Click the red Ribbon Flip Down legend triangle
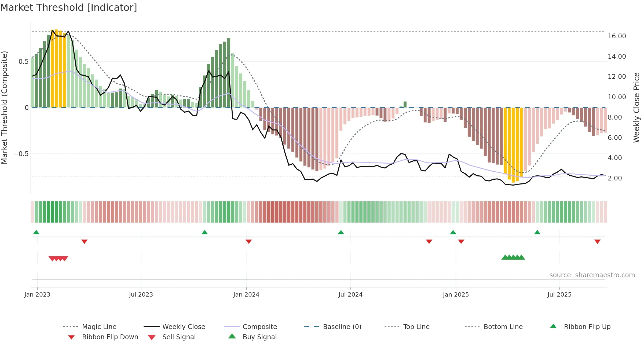644x362 pixels. (x=71, y=337)
